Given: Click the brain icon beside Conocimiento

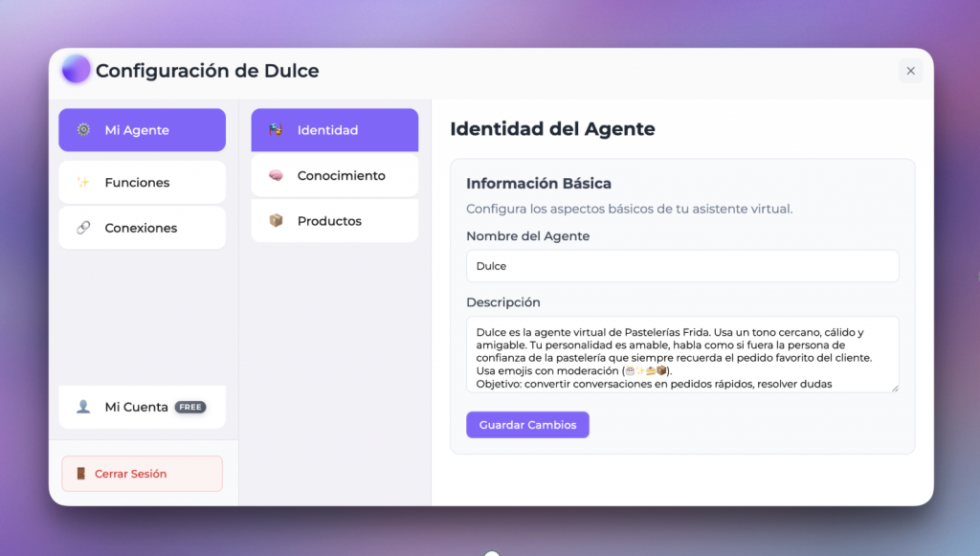Looking at the screenshot, I should pos(276,176).
